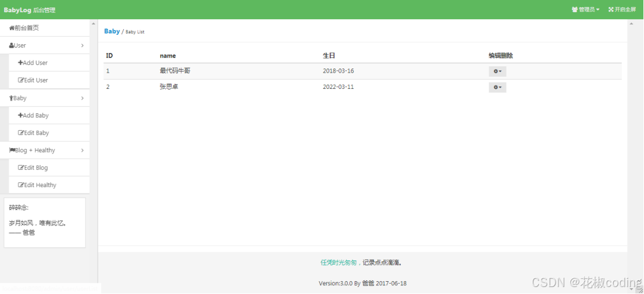Click the admin avatar icon in header
Screen dimensions: 644x294
[x=575, y=9]
